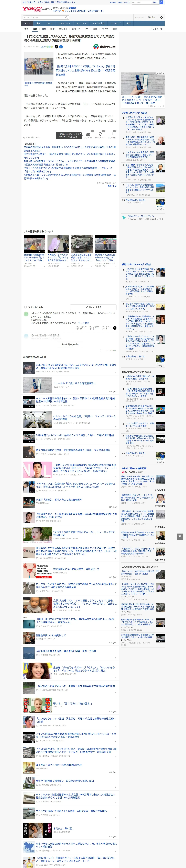Open the 乗用車を運転中に妻と衝突 video thumbnail
The image size is (186, 868).
coord(82,244)
